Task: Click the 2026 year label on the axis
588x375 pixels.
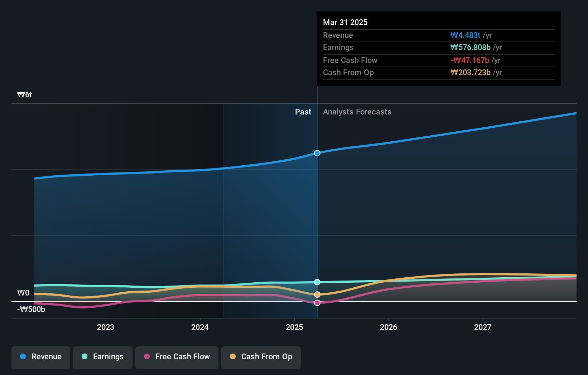Action: pyautogui.click(x=389, y=327)
